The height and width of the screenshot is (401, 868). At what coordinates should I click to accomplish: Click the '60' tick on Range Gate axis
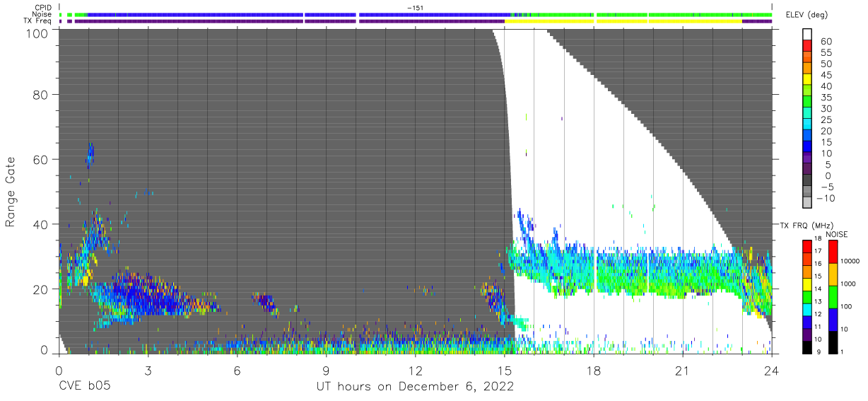(41, 159)
